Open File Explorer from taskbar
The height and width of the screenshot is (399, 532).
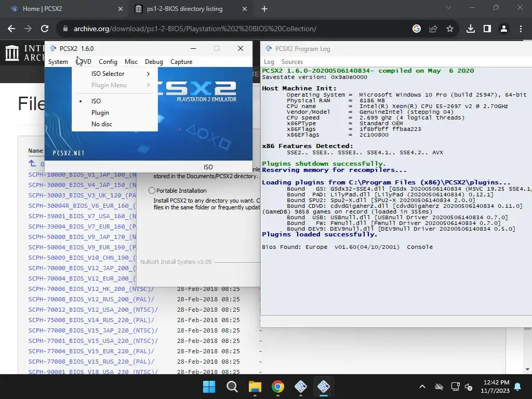(x=255, y=387)
